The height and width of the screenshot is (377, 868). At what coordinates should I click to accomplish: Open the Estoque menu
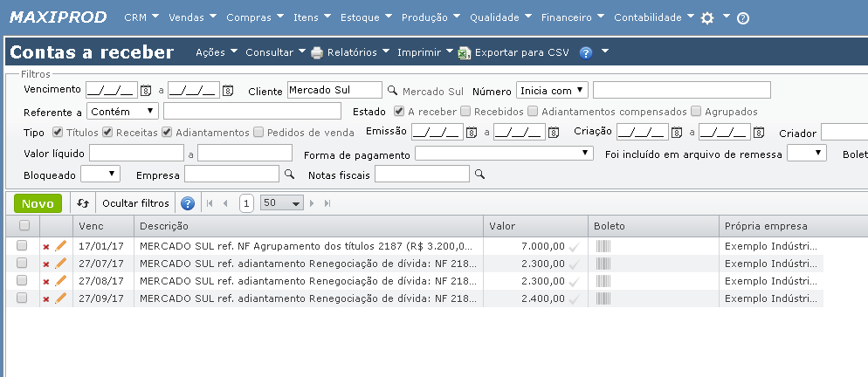(x=367, y=17)
